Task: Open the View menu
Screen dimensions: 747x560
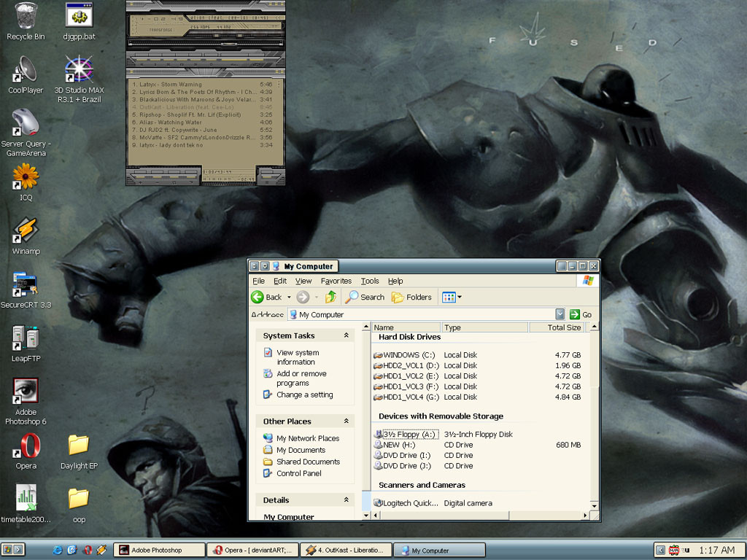Action: tap(303, 281)
